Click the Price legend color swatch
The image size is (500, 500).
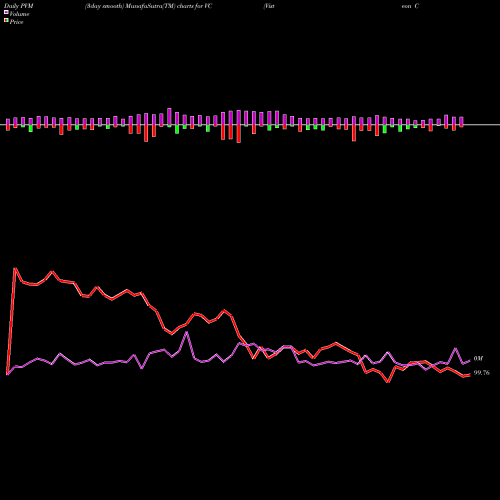click(x=6, y=21)
